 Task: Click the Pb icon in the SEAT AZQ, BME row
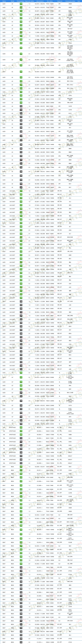pyautogui.click(x=21, y=477)
